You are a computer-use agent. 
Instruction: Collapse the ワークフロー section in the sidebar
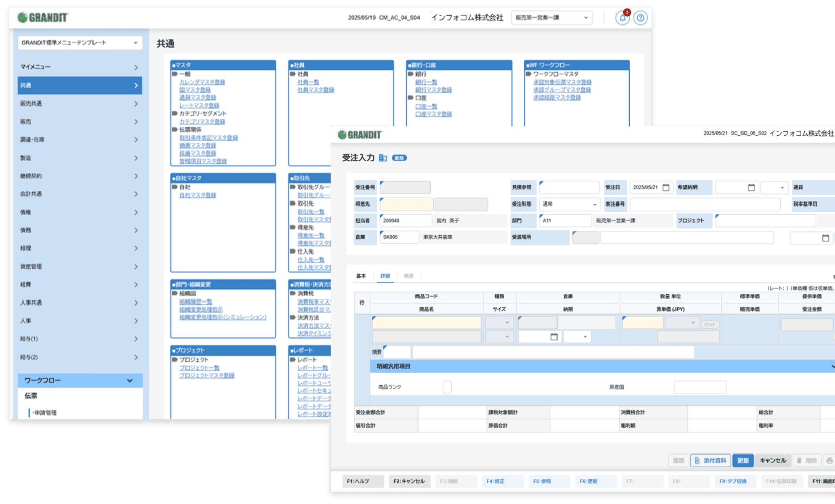click(130, 380)
